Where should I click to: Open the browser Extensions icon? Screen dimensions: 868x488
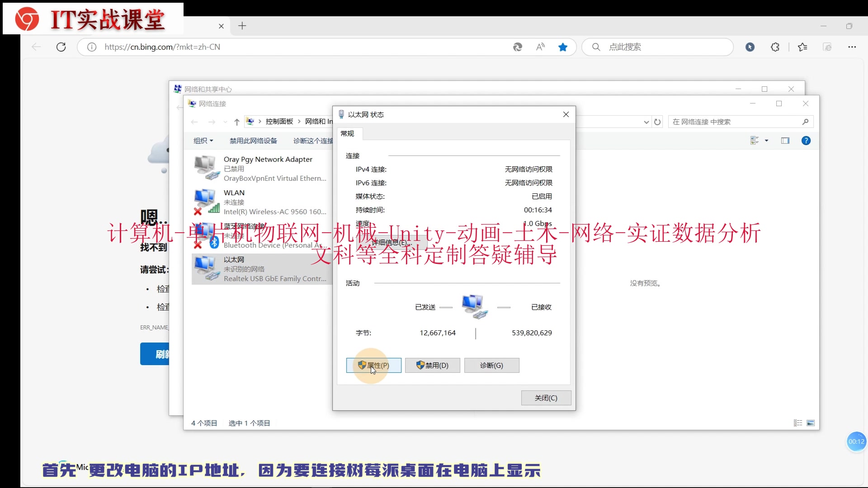(775, 47)
